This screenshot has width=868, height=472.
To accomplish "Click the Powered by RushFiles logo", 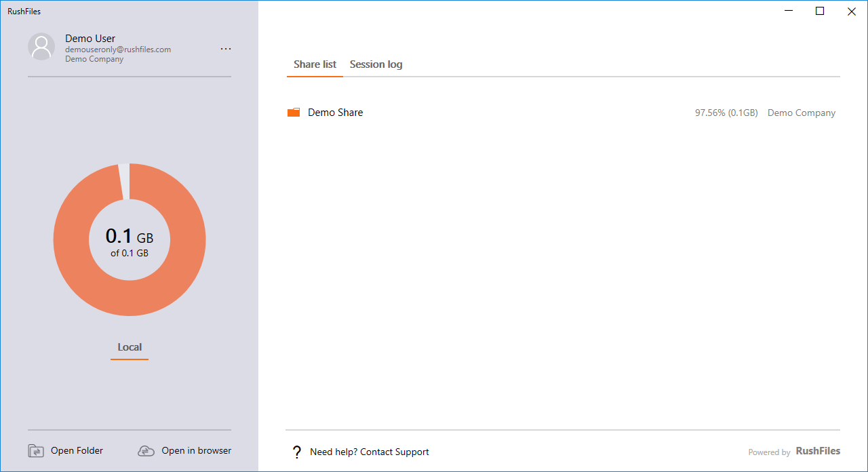I will click(794, 451).
